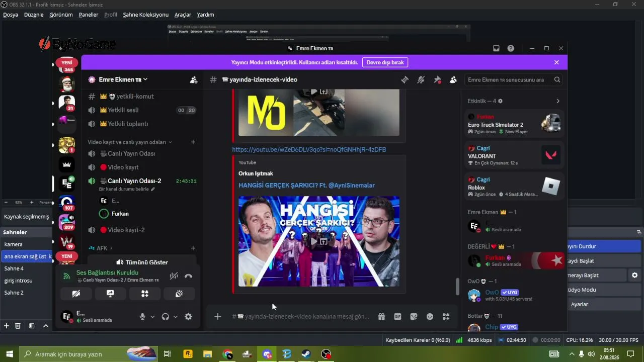Click the plus attachment button in message bar
The height and width of the screenshot is (362, 644).
(x=217, y=317)
